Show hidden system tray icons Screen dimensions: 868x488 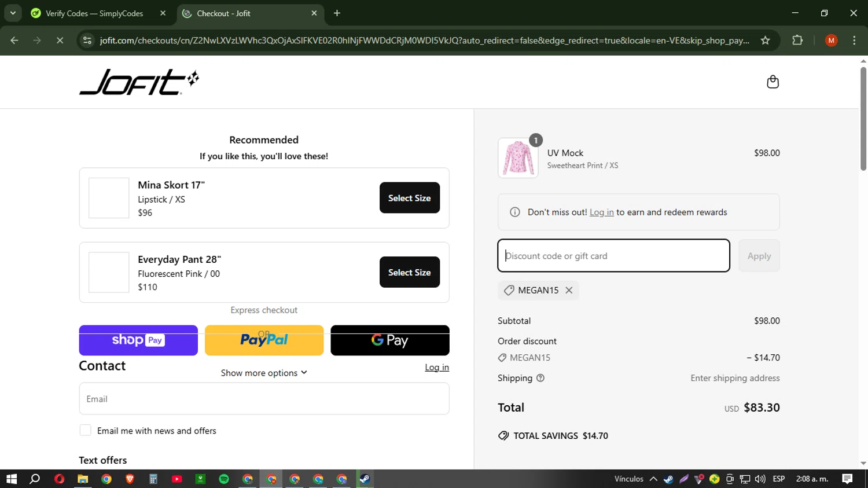coord(653,479)
